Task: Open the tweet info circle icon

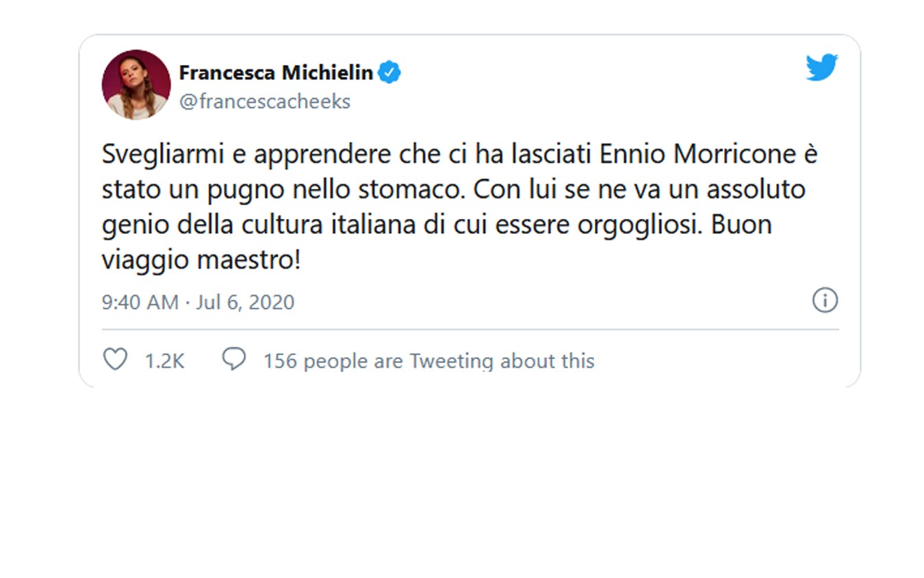Action: tap(825, 300)
